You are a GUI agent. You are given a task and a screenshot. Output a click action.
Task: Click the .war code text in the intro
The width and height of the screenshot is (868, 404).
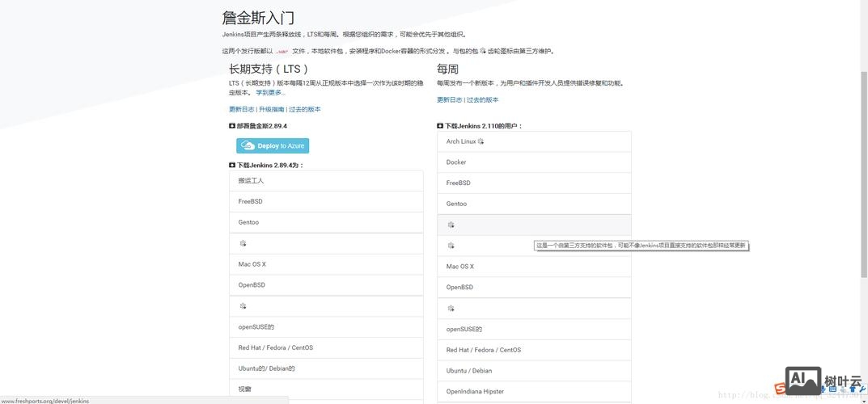[x=282, y=52]
